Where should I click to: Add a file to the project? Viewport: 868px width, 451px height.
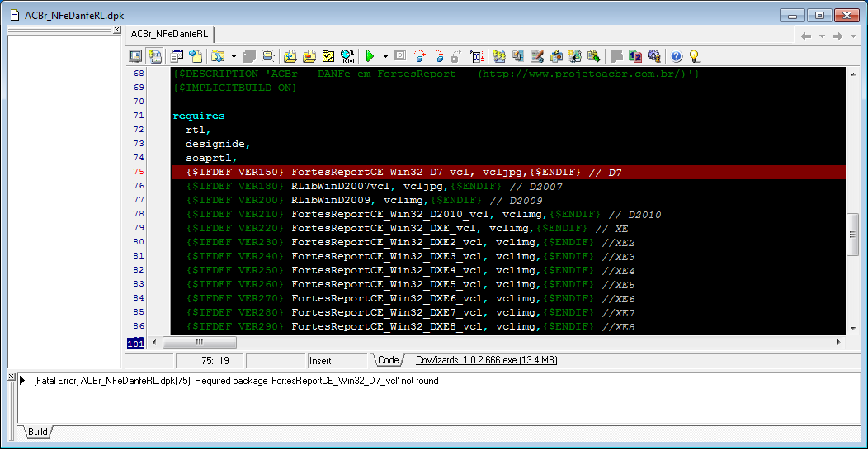pos(290,56)
